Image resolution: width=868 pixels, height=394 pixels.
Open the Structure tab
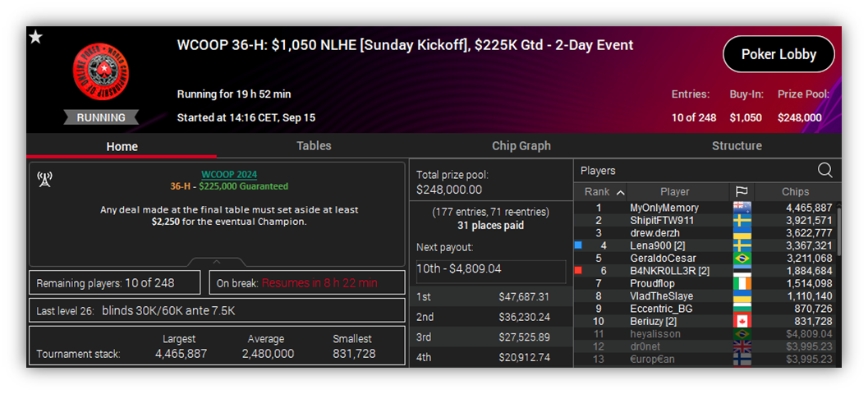pos(737,146)
